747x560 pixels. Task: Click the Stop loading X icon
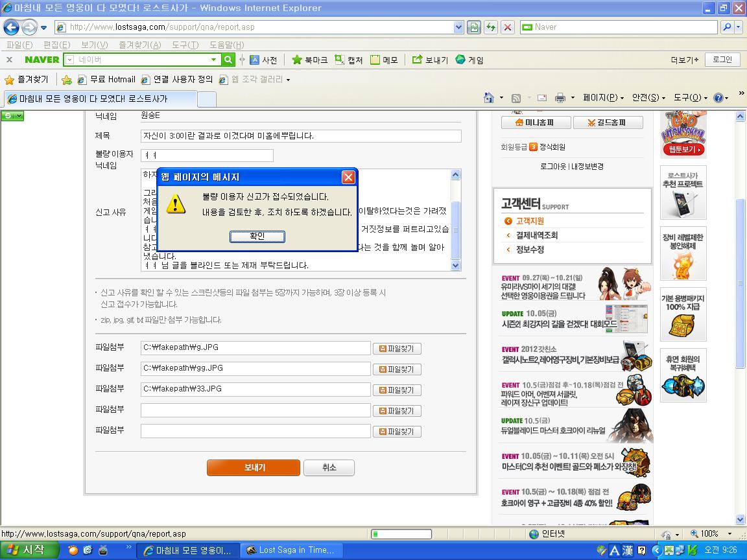pyautogui.click(x=508, y=27)
